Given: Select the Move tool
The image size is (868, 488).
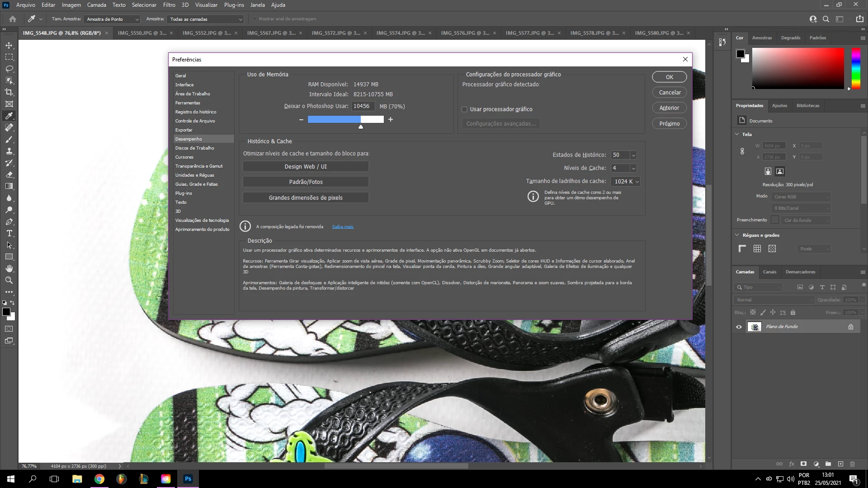Looking at the screenshot, I should [x=9, y=45].
